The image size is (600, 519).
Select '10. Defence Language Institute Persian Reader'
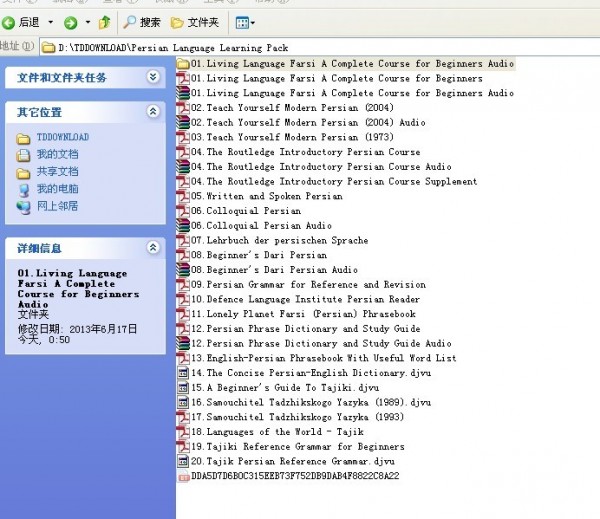click(306, 299)
